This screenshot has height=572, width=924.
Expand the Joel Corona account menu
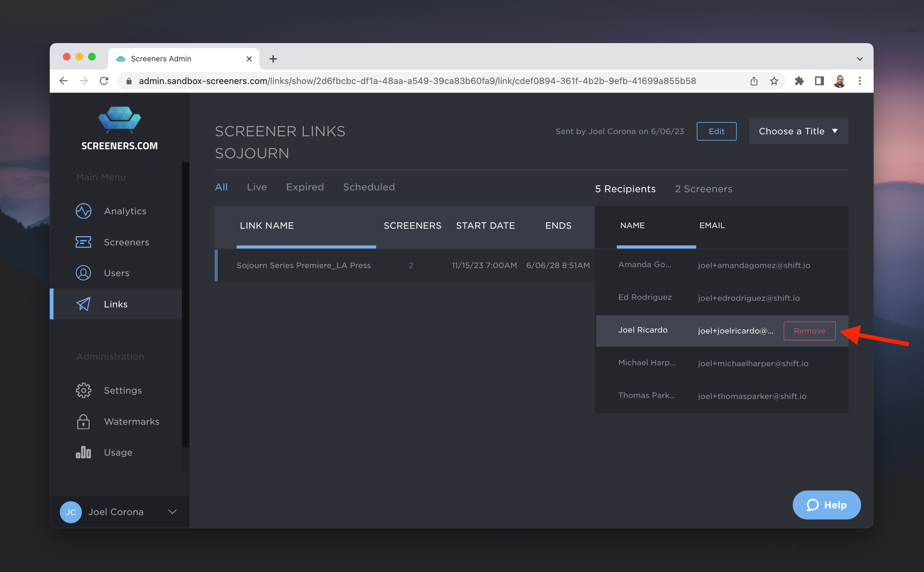[x=172, y=512]
